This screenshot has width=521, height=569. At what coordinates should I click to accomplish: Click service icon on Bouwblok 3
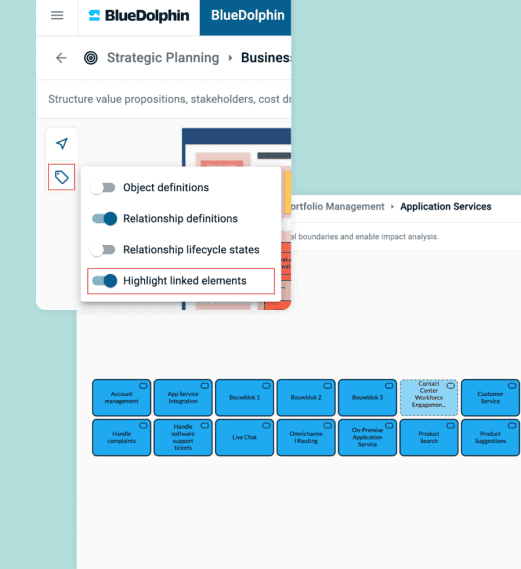point(389,386)
